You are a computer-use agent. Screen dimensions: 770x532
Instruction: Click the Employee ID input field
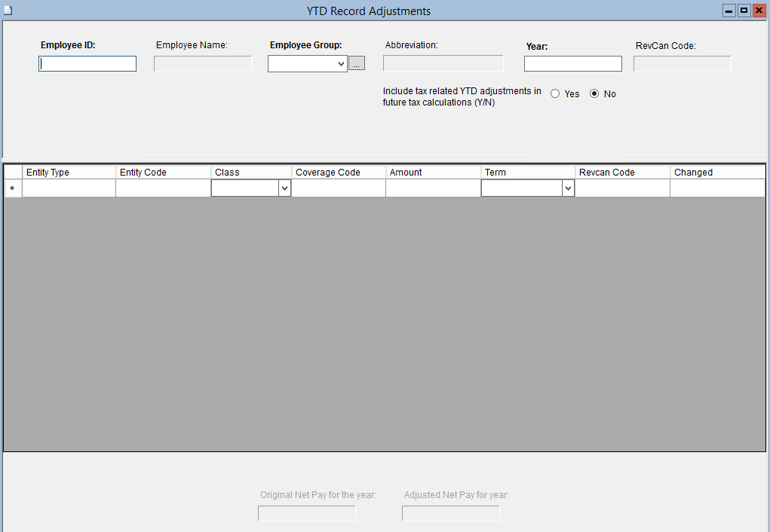87,64
